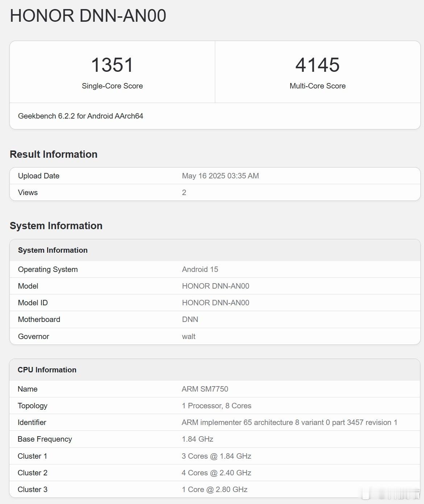Select the 4145 multi-core score value

[317, 65]
